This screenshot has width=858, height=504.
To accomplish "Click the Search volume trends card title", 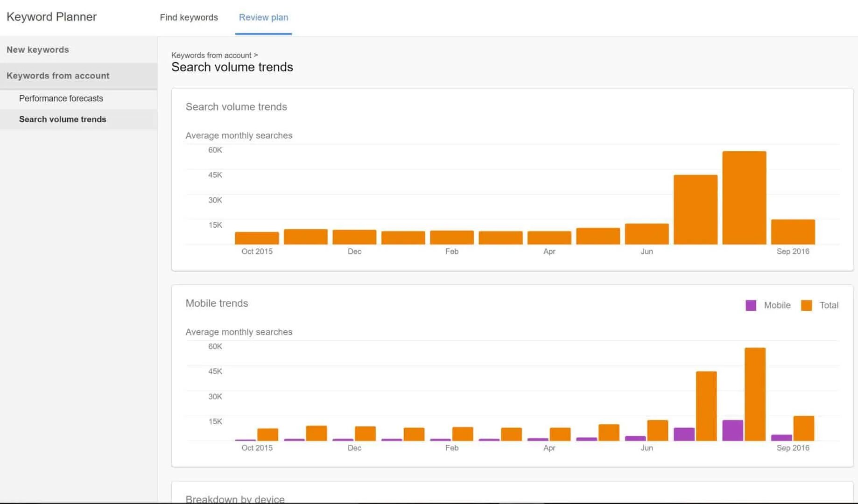I will pos(236,107).
